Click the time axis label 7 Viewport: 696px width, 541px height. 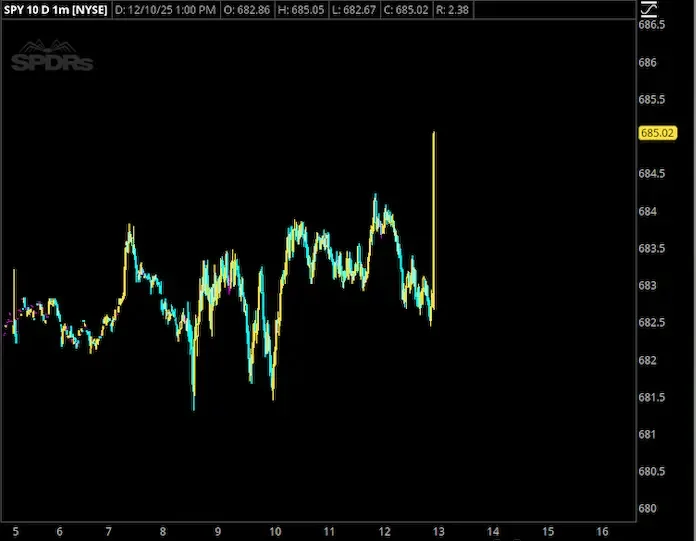click(x=109, y=532)
